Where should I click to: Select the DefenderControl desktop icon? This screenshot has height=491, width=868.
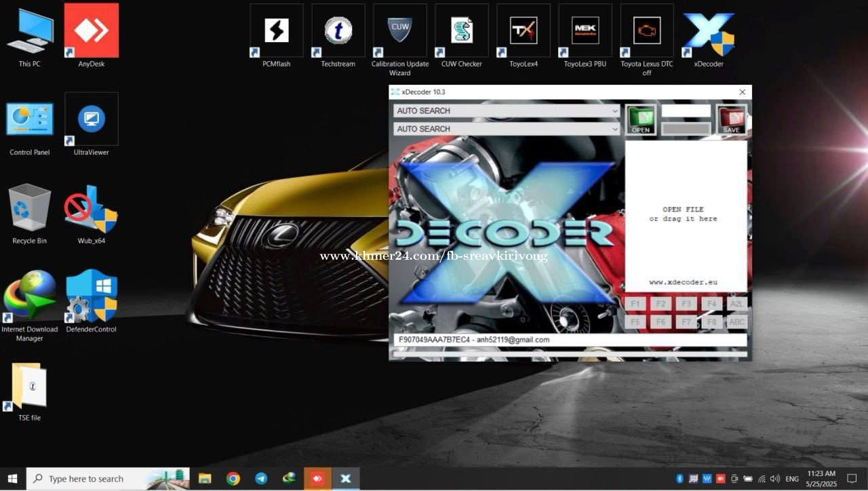[92, 302]
